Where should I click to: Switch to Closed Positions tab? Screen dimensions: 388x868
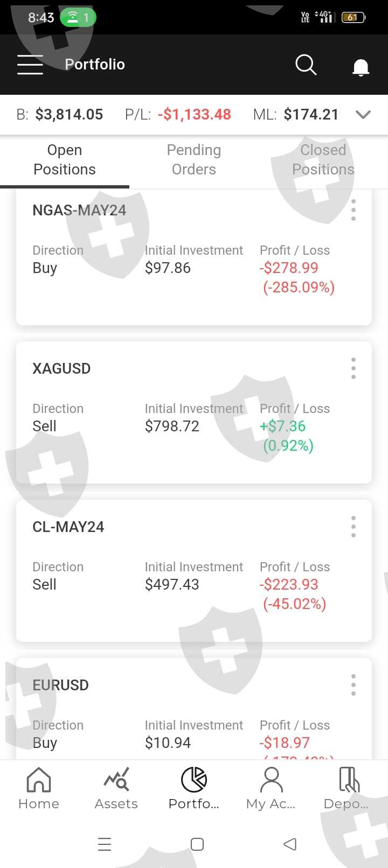pyautogui.click(x=323, y=160)
